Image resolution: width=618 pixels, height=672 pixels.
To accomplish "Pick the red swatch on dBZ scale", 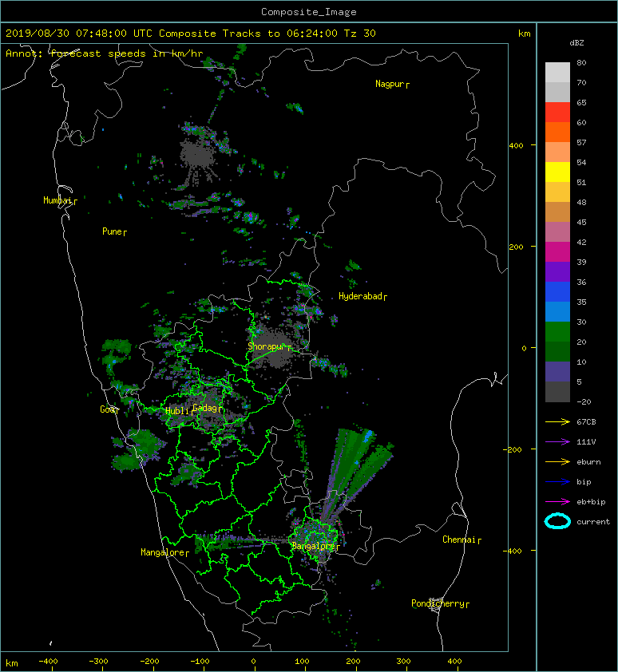I will (x=557, y=113).
